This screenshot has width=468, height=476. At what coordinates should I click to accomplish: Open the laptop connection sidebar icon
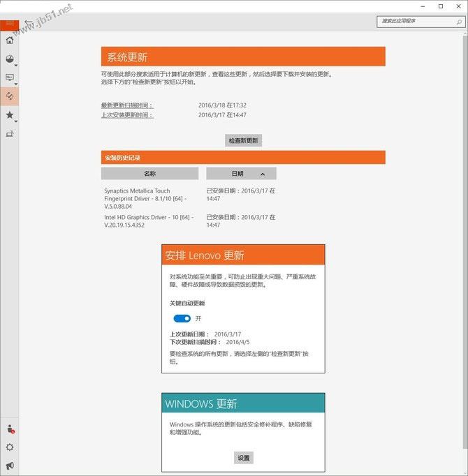[x=10, y=133]
